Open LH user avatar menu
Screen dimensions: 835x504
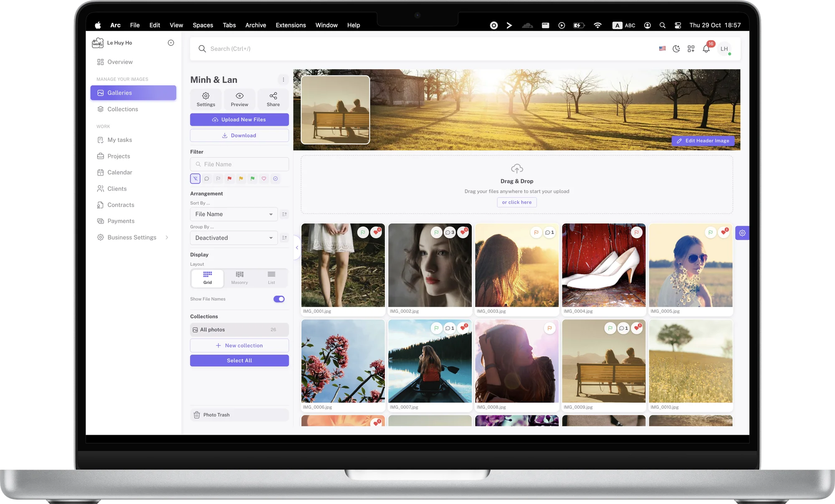(724, 49)
